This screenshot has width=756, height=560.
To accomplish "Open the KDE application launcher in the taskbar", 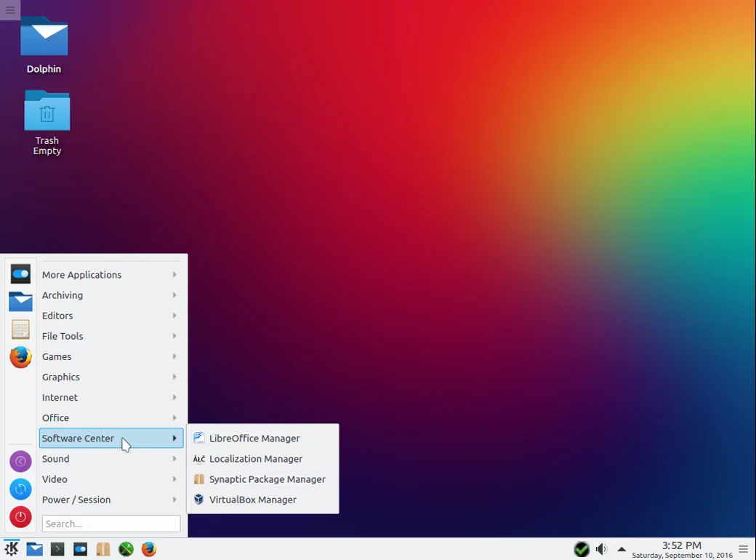I will tap(11, 549).
